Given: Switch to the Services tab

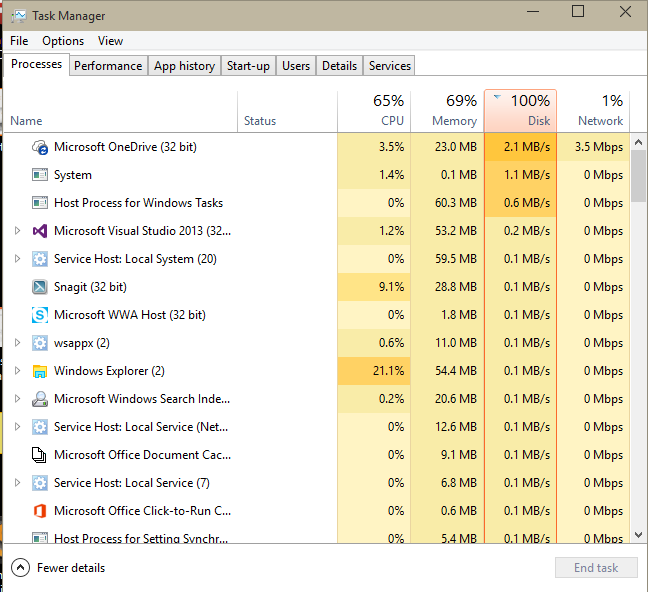Looking at the screenshot, I should tap(390, 66).
